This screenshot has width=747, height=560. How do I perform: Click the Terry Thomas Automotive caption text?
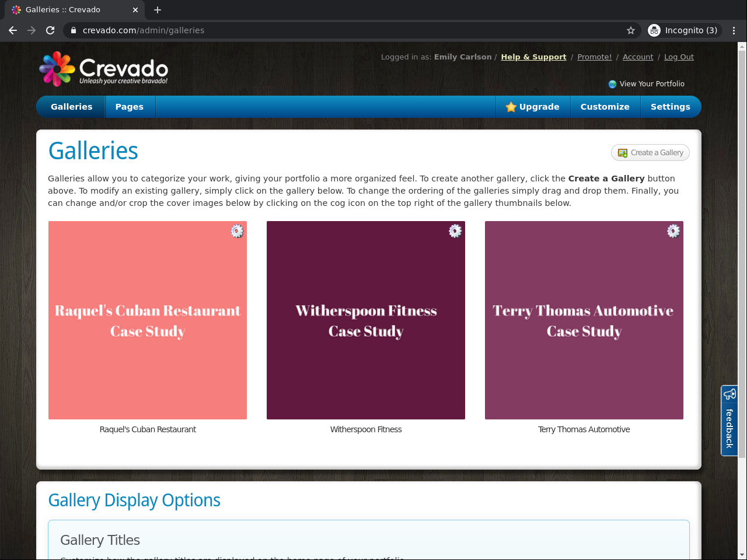pos(584,429)
